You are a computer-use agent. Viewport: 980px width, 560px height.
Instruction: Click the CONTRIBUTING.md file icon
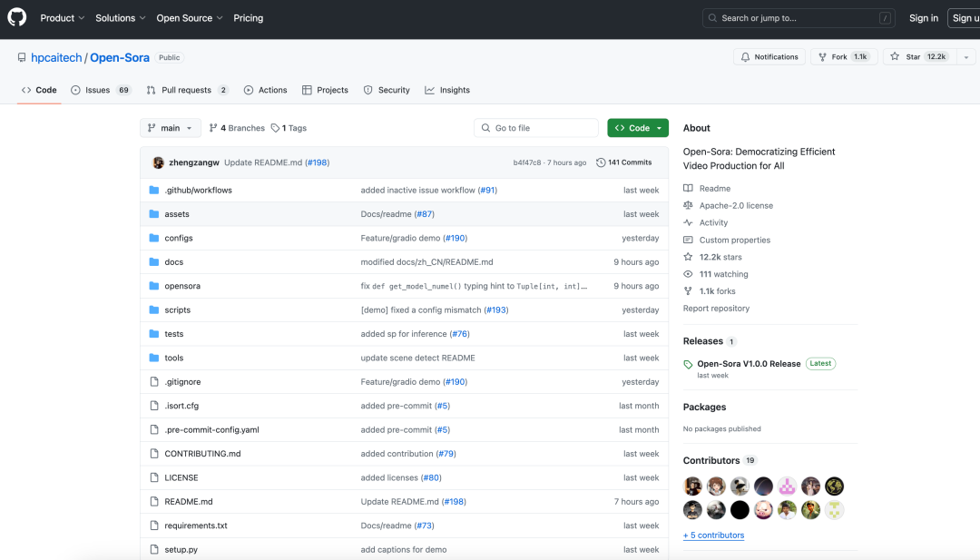154,454
